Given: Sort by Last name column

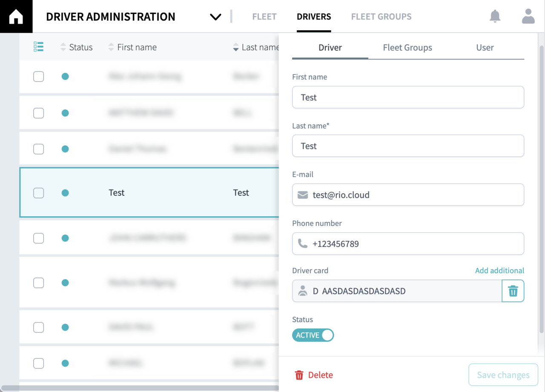Looking at the screenshot, I should (x=235, y=47).
